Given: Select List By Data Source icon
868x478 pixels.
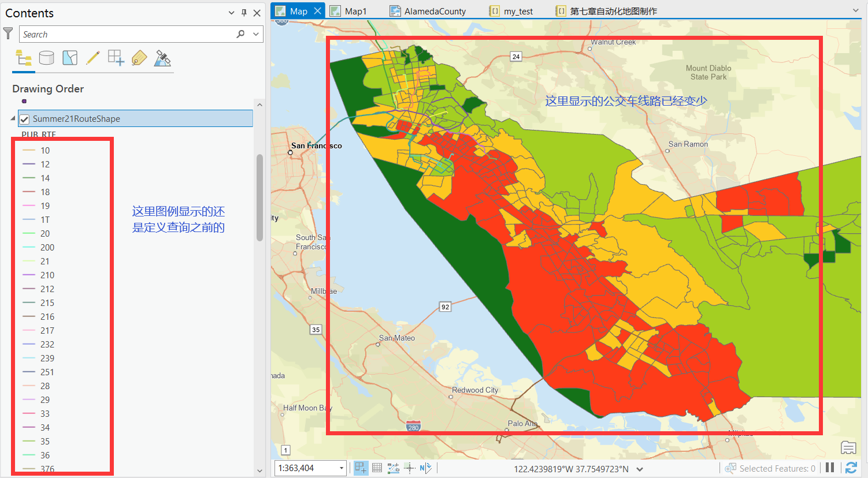Looking at the screenshot, I should (46, 58).
